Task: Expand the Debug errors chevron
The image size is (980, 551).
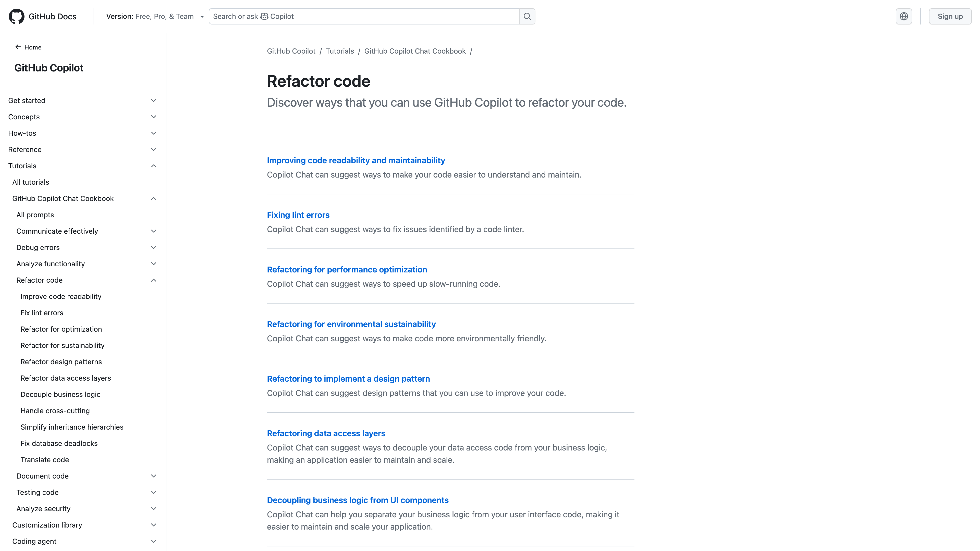Action: (x=153, y=247)
